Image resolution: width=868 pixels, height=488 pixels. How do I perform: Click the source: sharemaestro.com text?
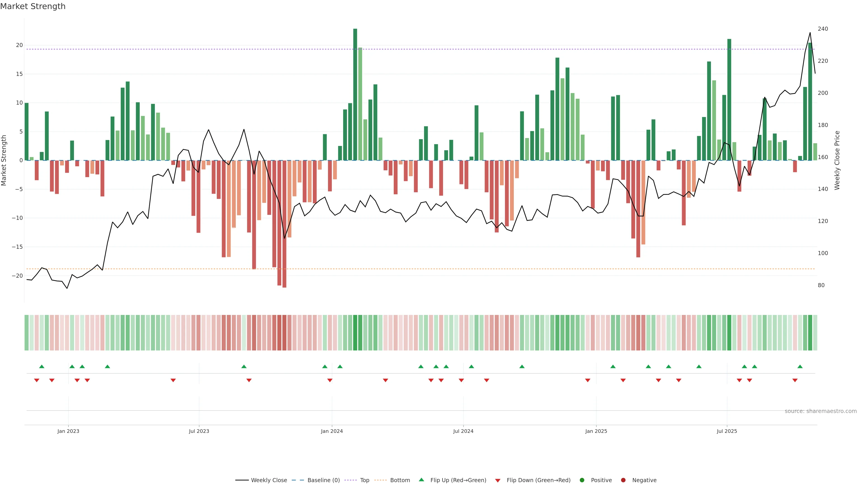821,411
